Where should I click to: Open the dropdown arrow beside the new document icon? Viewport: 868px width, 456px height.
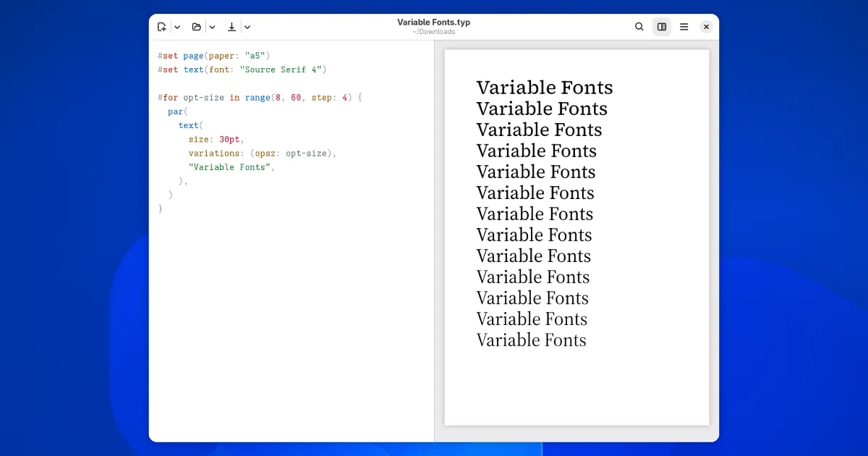177,27
